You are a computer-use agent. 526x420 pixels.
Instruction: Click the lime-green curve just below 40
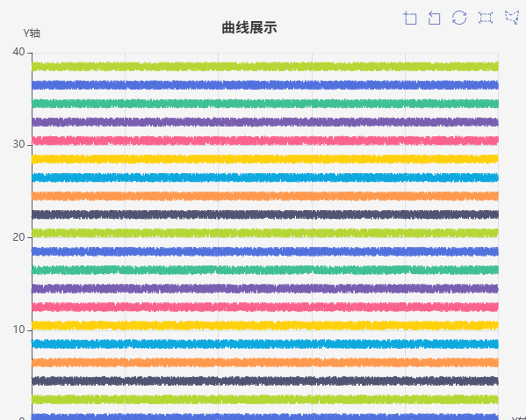(265, 67)
